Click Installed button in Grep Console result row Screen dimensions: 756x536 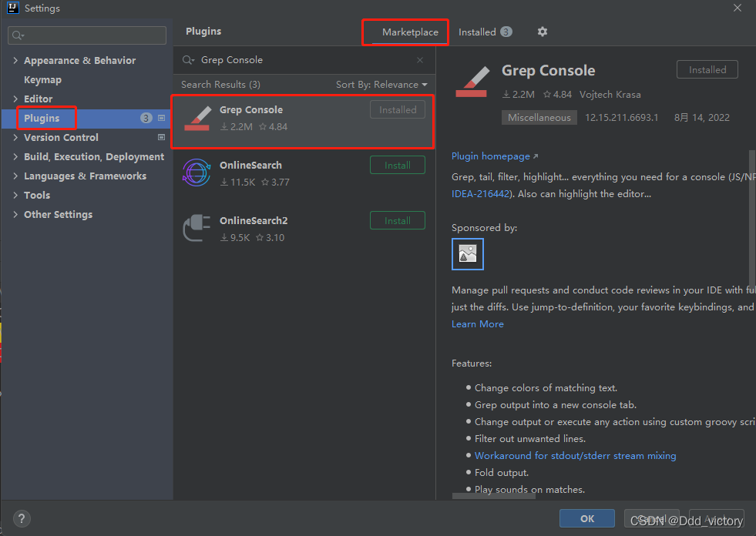tap(398, 110)
